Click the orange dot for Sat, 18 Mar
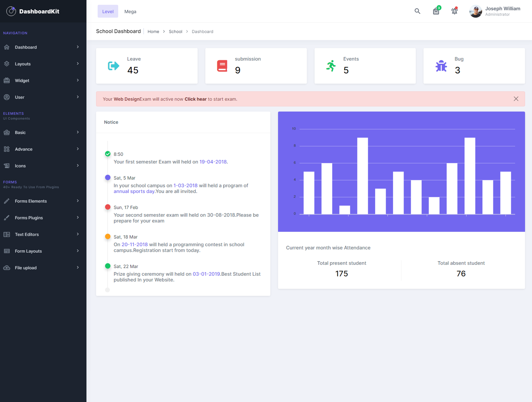Viewport: 532px width, 402px height. (x=108, y=236)
